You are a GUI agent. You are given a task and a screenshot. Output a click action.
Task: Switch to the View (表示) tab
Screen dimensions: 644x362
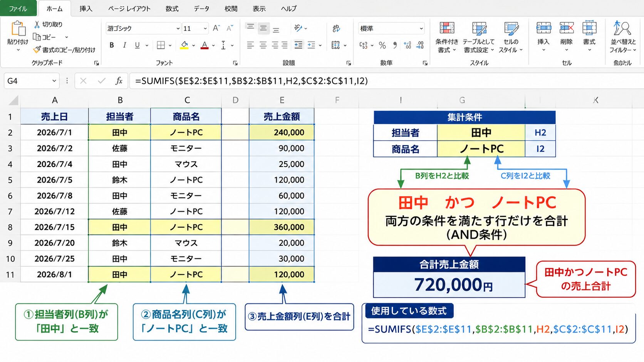coord(259,8)
